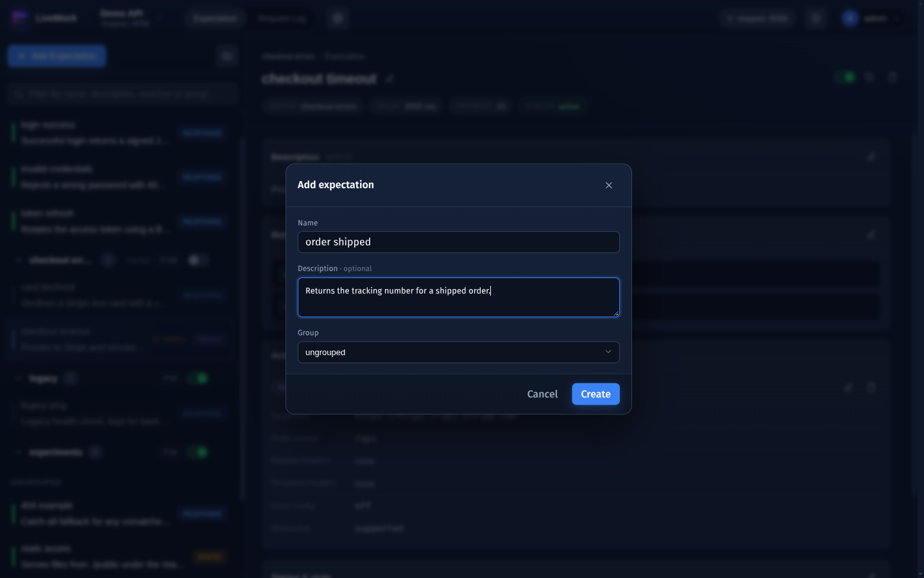Click the Description optional label
This screenshot has height=578, width=924.
[334, 268]
